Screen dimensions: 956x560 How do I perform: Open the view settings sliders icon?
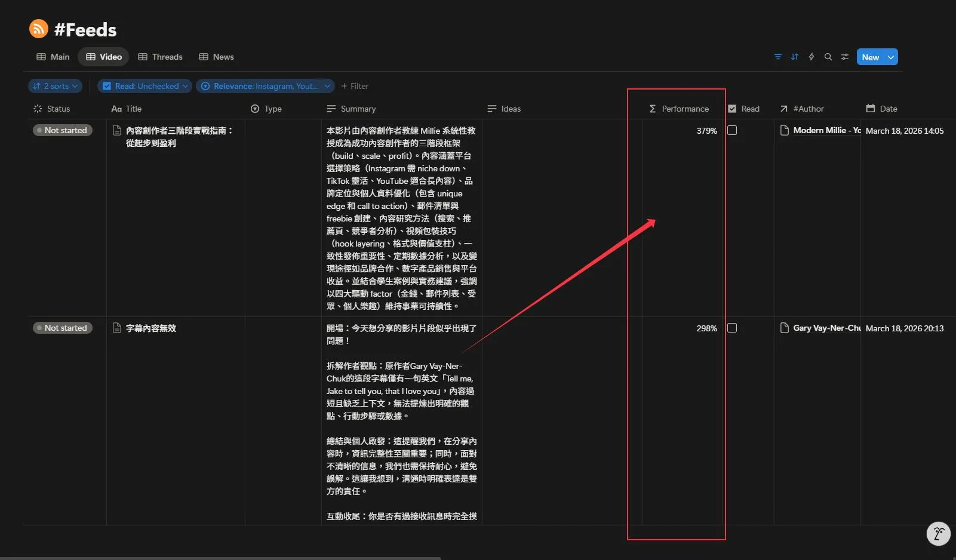point(844,57)
